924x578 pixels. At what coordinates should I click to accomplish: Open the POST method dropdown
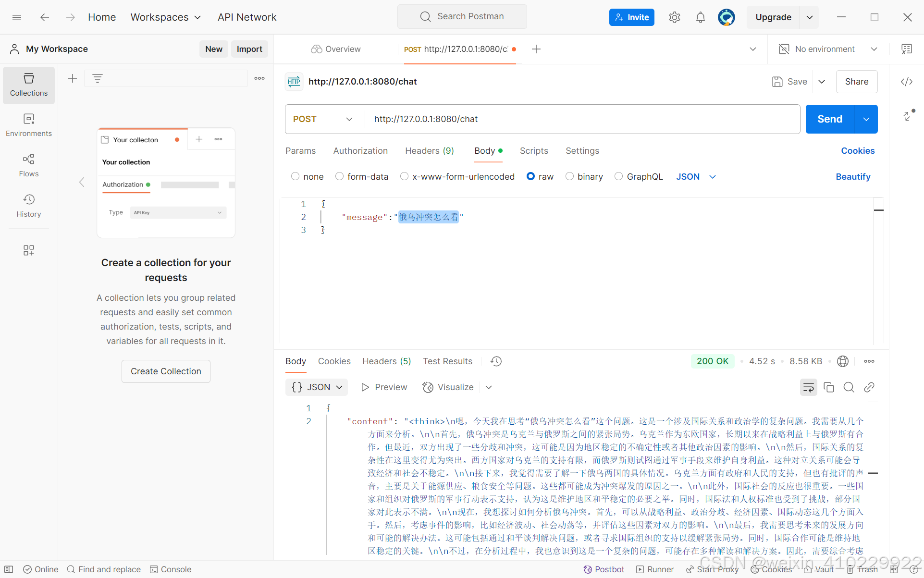coord(323,119)
